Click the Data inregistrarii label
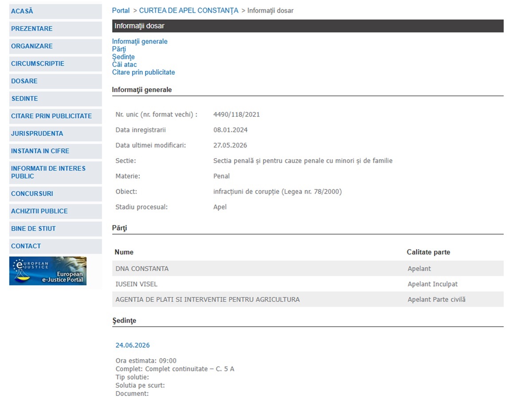Screen dimensions: 532x403 click(x=141, y=130)
